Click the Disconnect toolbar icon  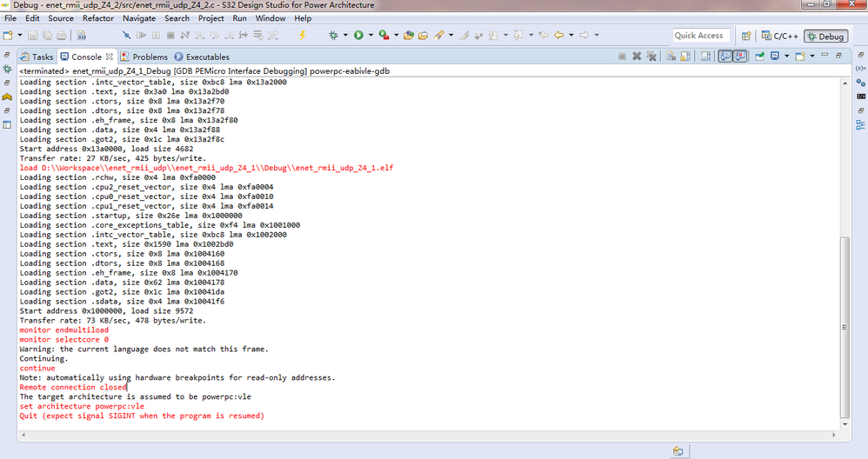click(185, 36)
